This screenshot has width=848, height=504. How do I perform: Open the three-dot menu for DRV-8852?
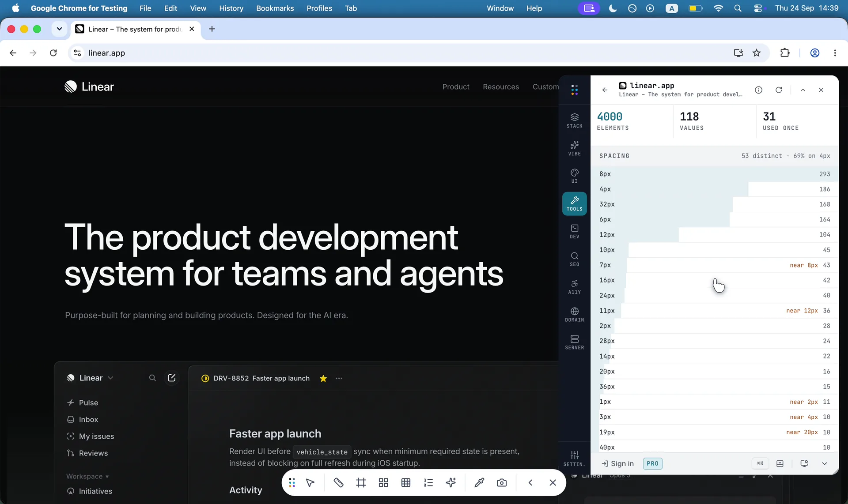[x=339, y=379]
